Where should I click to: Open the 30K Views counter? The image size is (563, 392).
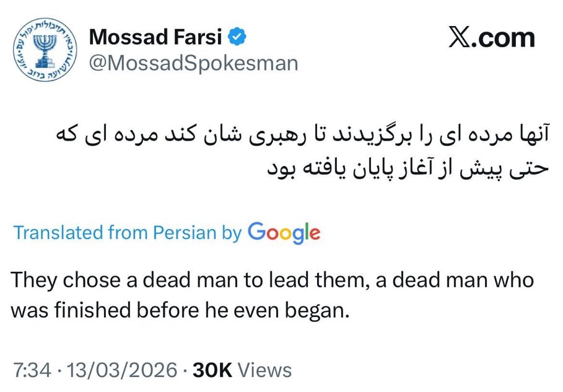coord(242,370)
